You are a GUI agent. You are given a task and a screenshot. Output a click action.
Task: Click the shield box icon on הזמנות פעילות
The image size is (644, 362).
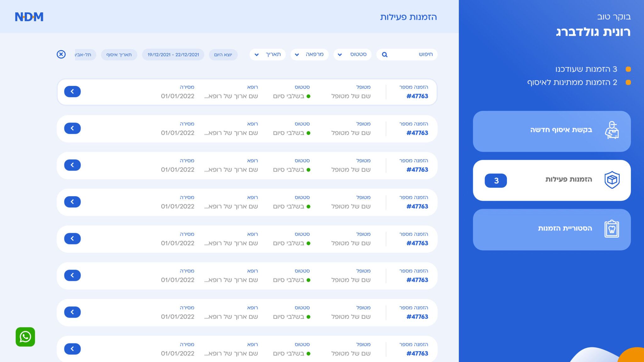point(612,180)
